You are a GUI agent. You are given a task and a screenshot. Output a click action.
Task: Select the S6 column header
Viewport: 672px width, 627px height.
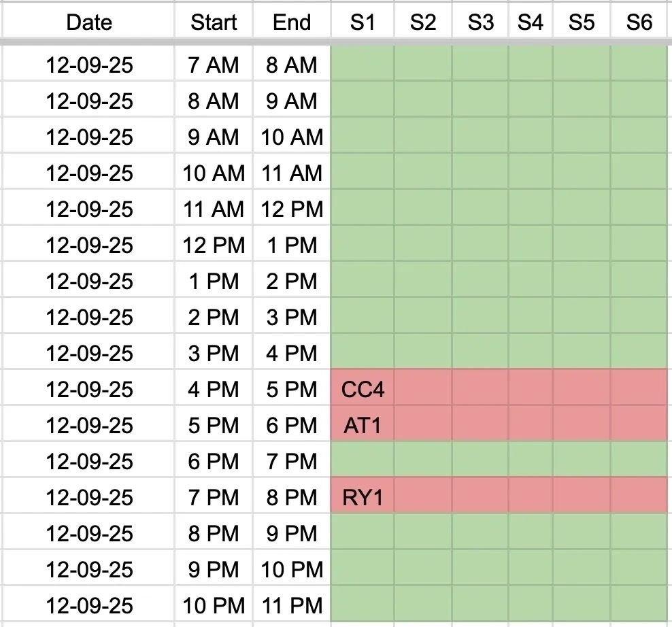point(639,22)
